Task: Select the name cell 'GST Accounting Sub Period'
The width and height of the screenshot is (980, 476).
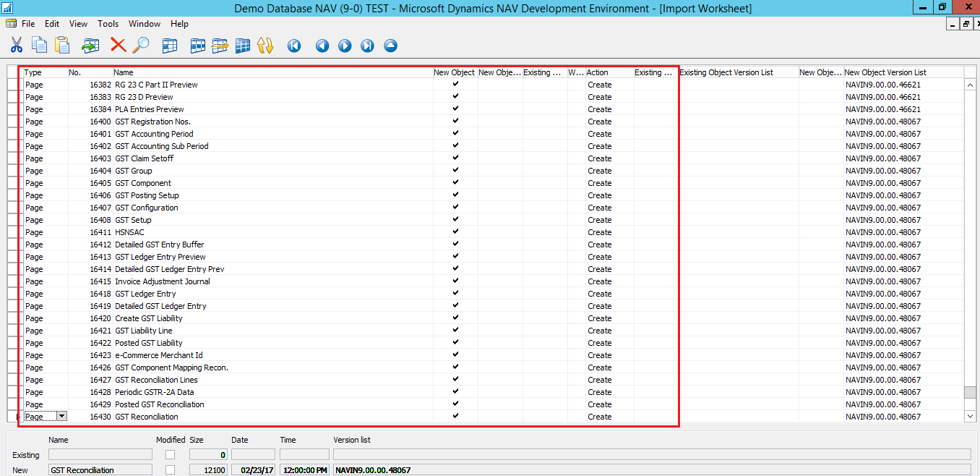Action: 272,146
